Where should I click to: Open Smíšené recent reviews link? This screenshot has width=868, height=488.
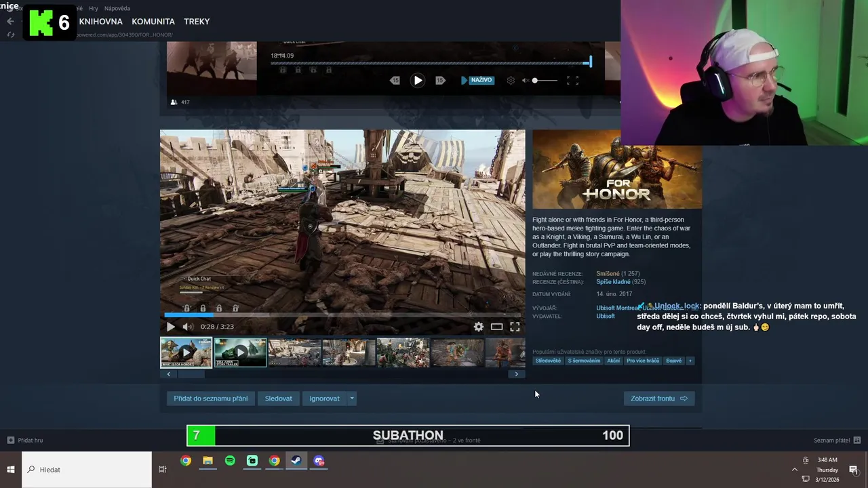pyautogui.click(x=608, y=274)
